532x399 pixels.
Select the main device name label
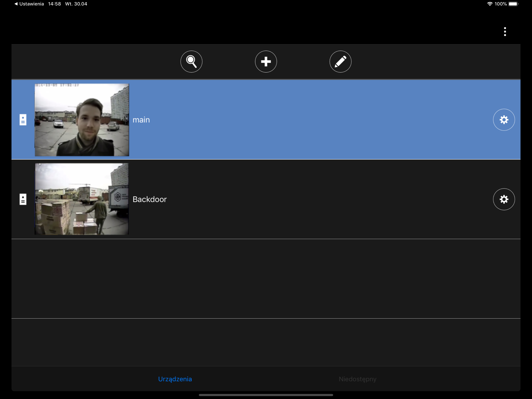point(141,120)
